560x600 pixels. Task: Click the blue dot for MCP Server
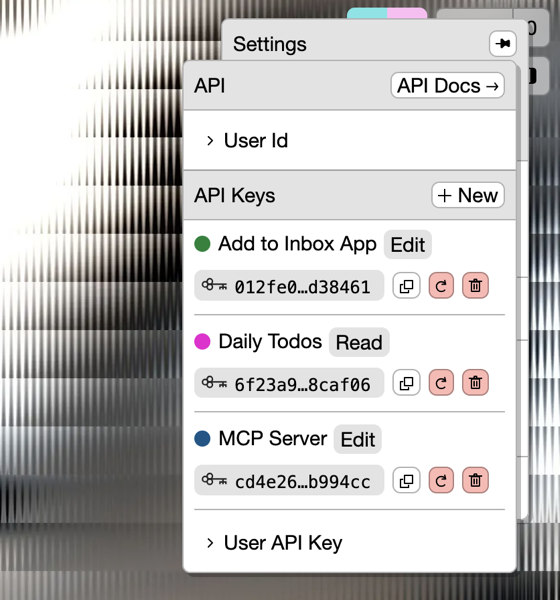202,439
